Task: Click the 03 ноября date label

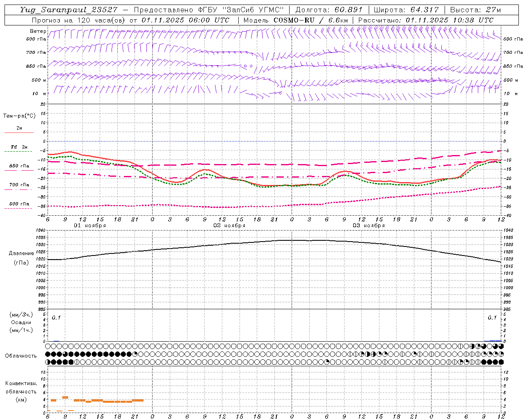Action: coord(369,226)
